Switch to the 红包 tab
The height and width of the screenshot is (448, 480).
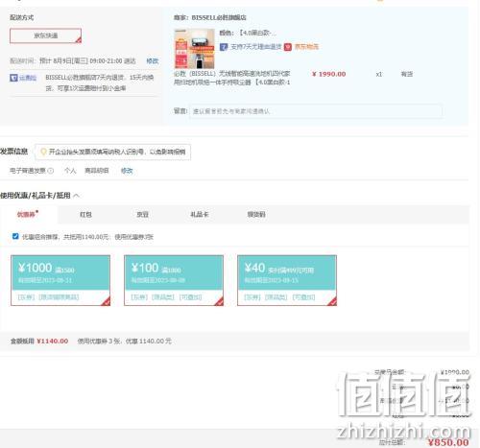(x=85, y=215)
